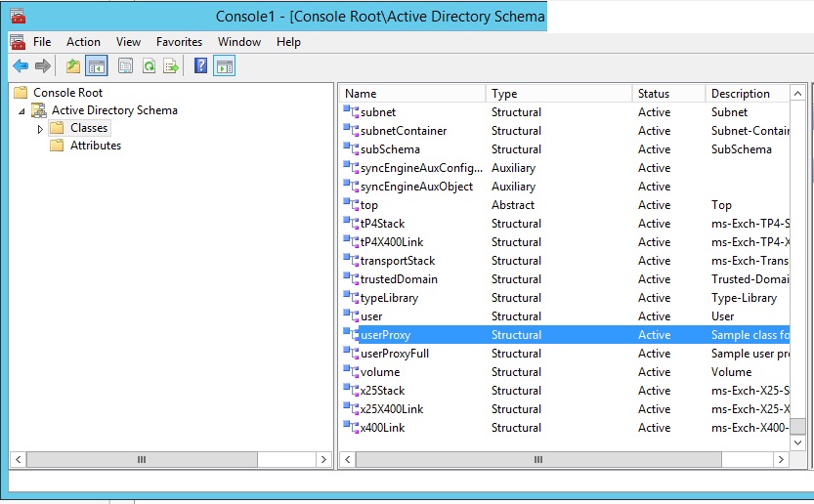Click the list pane scroll left arrow
Screen dimensions: 814x504
pos(348,459)
